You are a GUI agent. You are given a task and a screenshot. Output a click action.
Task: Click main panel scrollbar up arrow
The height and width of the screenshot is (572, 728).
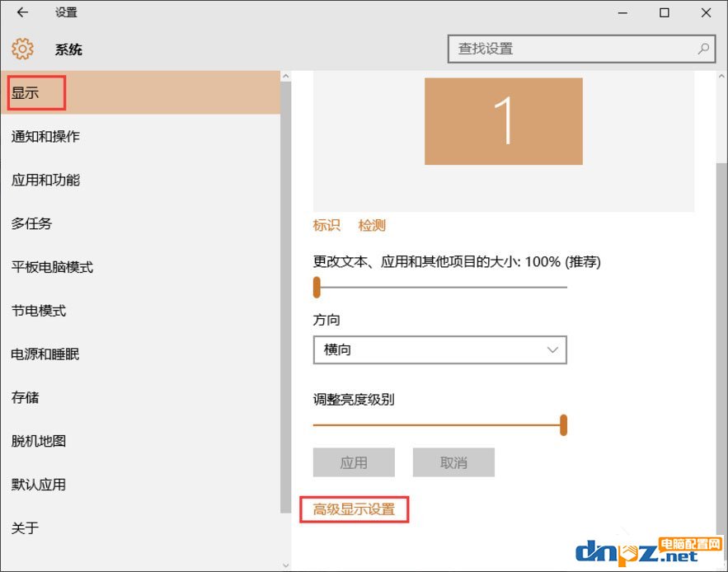click(721, 76)
